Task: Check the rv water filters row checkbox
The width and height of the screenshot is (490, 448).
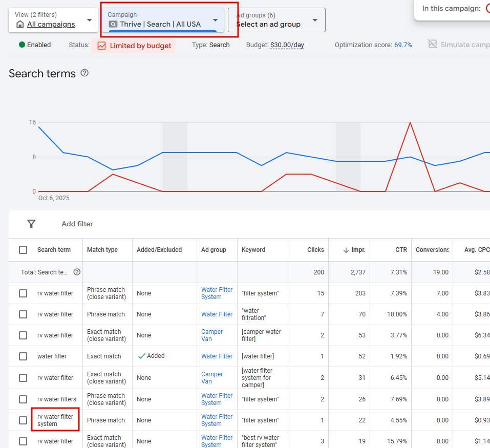Action: coord(23,399)
